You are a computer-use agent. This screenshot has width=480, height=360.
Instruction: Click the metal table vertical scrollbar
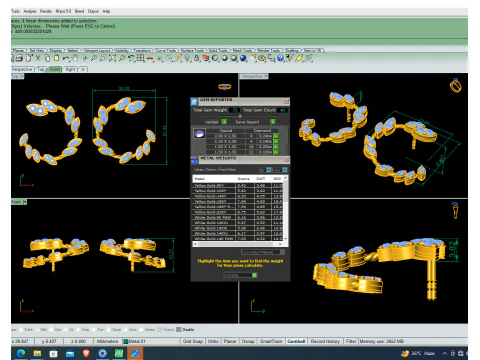pos(285,208)
